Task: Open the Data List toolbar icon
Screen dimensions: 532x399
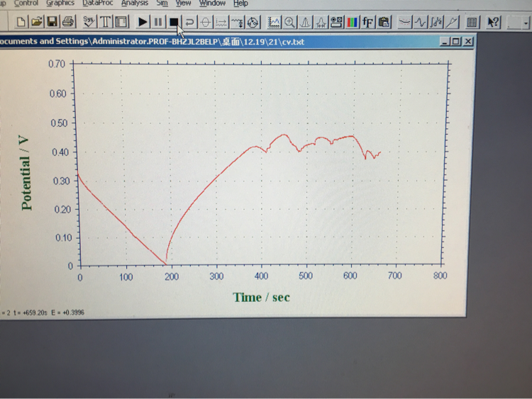Action: [472, 23]
